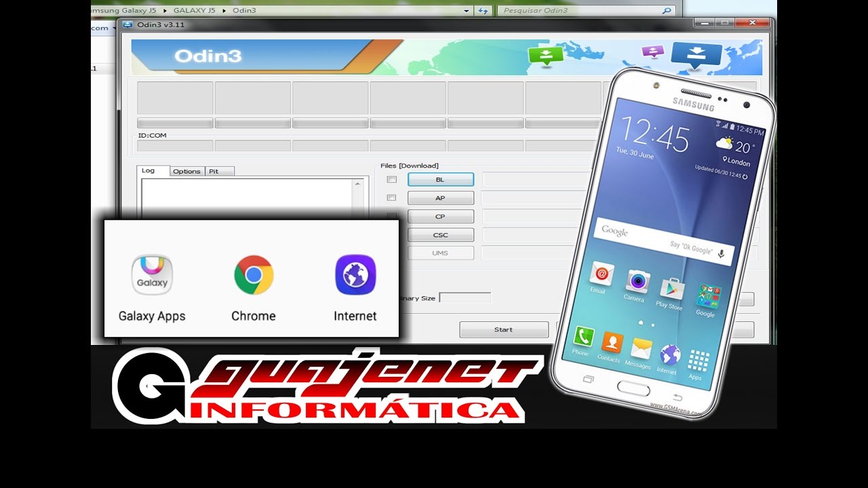Click the Odin3 window title icon
Screen dimensions: 868x488
point(128,24)
